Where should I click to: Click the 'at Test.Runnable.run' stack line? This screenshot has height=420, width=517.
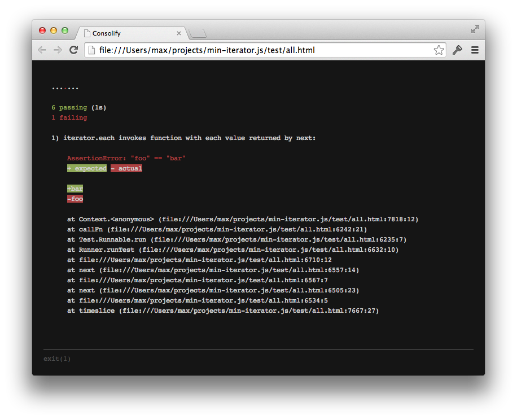click(x=236, y=240)
